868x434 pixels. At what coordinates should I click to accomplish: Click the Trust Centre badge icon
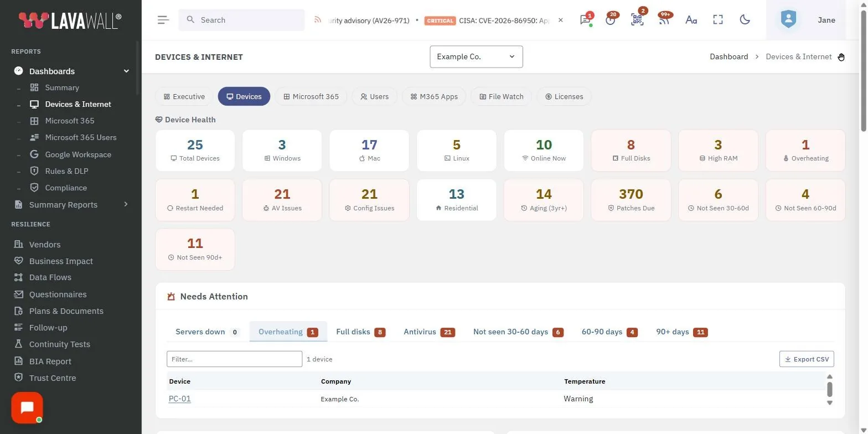coord(19,378)
